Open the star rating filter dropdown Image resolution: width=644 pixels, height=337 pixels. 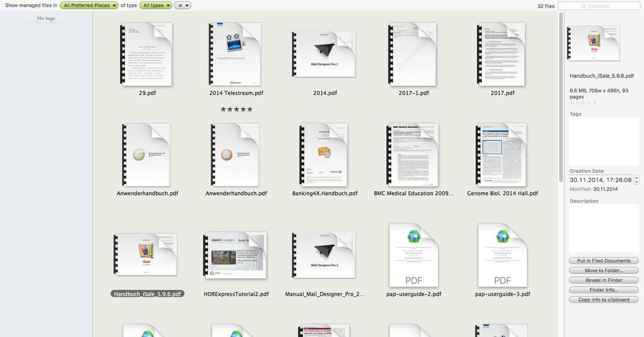(182, 5)
